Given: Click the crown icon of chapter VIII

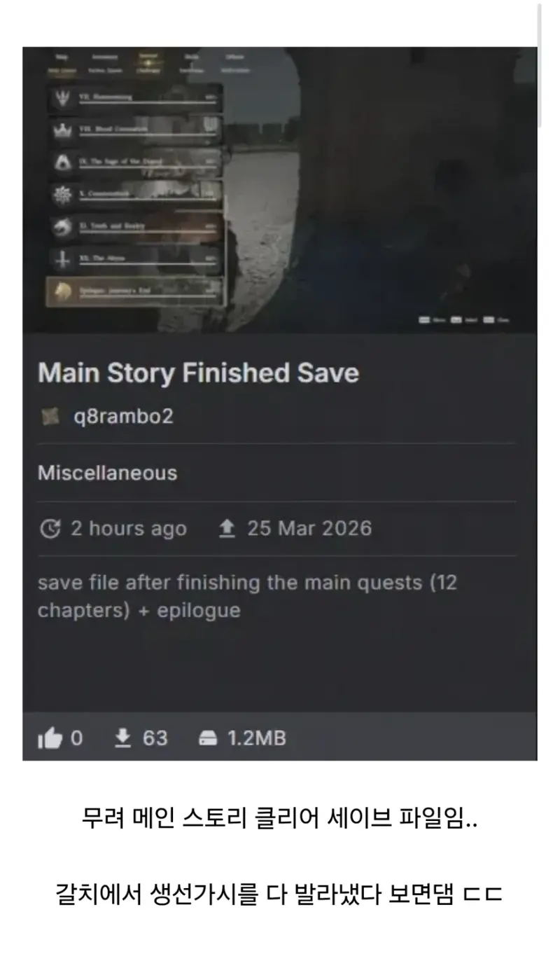Looking at the screenshot, I should pos(63,130).
